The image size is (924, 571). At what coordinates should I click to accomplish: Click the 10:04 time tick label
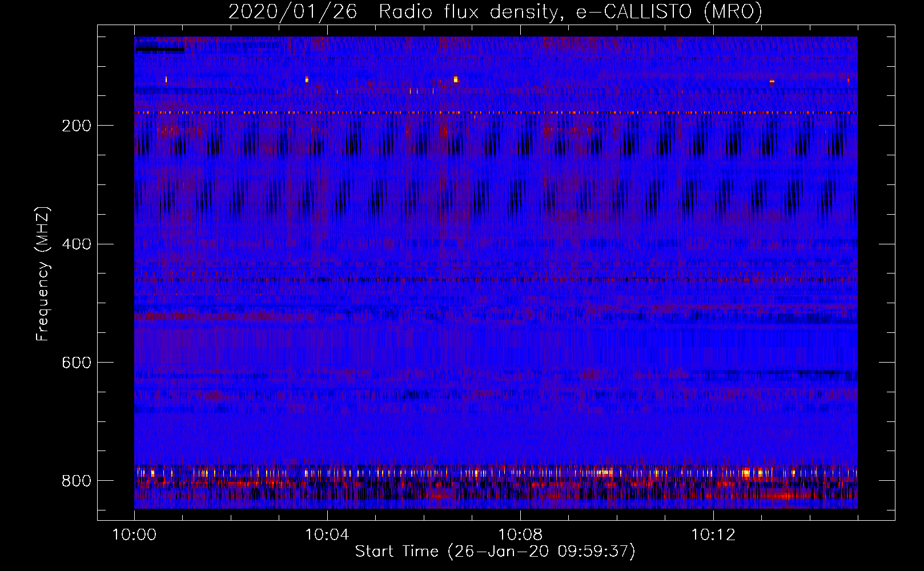click(327, 534)
